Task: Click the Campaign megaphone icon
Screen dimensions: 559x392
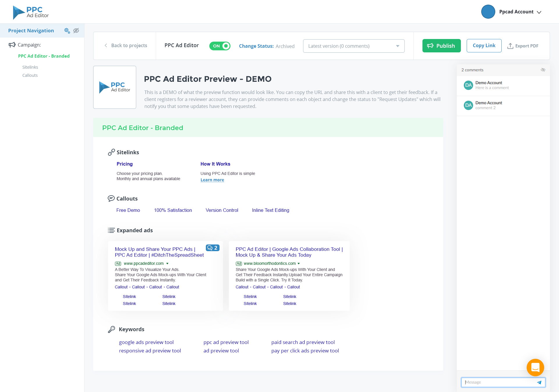Action: 12,45
